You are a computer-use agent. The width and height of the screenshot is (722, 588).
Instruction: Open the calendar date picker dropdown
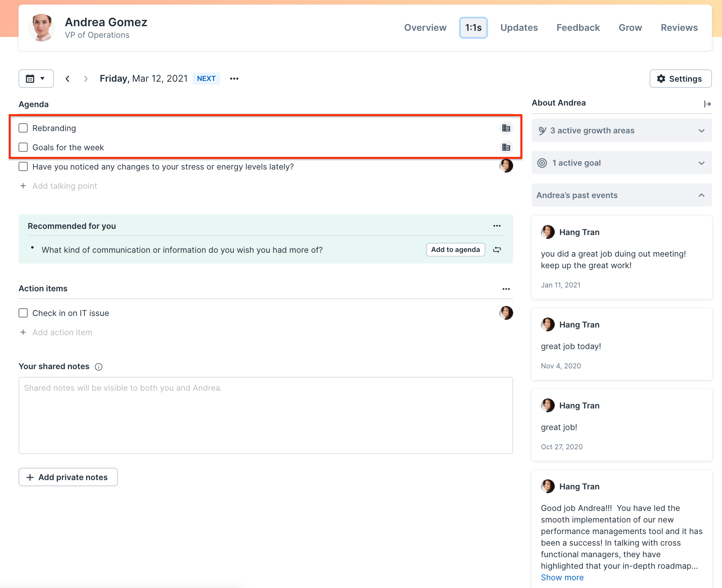click(36, 79)
